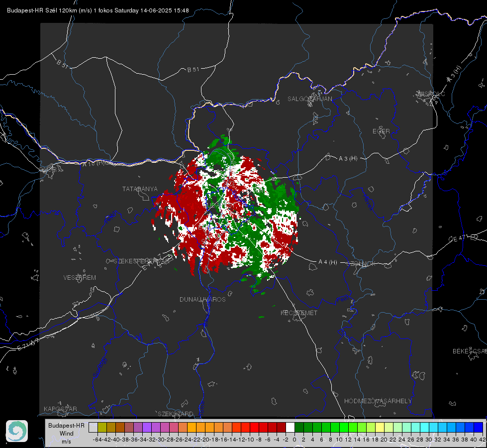This screenshot has width=487, height=448.
Task: Select the cyan swatch between 28 and 30
Action: click(425, 427)
